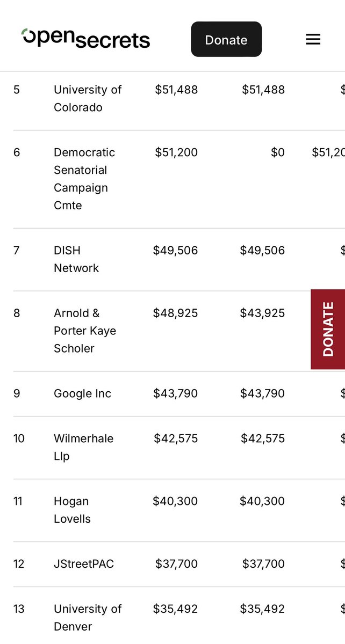Click Google Inc's $43,790 total
Viewport: 345px width, 644px height.
pos(175,393)
